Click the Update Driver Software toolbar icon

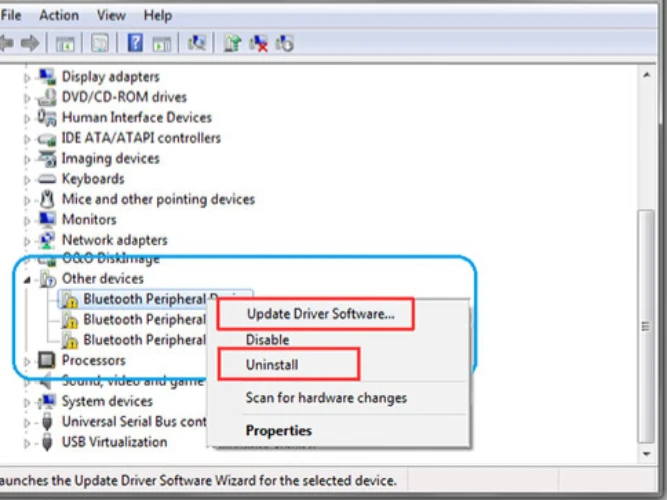233,43
